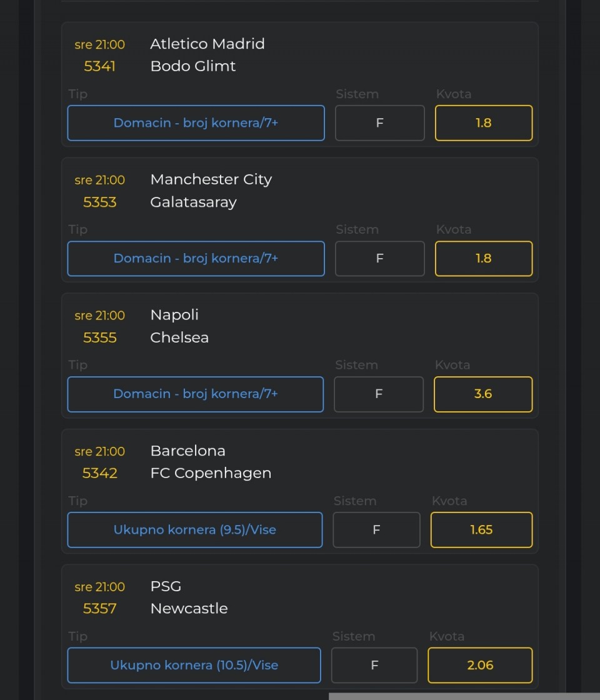Open match code 5341
The height and width of the screenshot is (700, 600).
(x=100, y=66)
